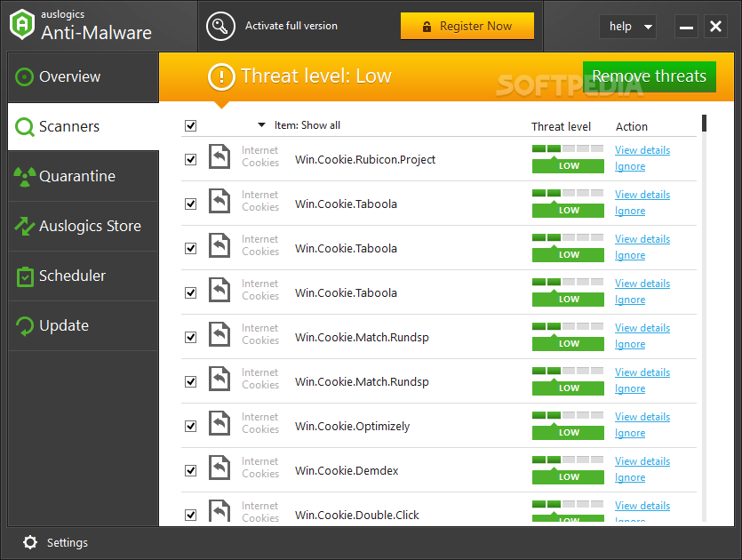
Task: Uncheck the Win.Cookie.Optimizely checkbox
Action: coord(191,426)
